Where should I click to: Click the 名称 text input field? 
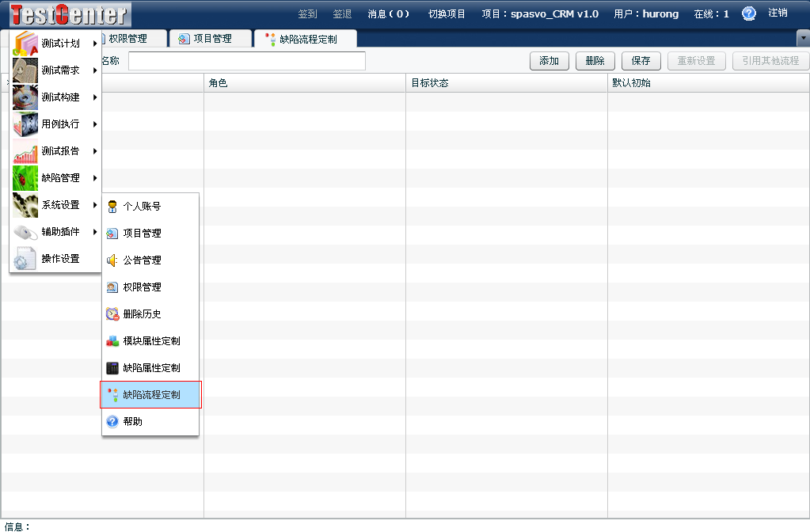pyautogui.click(x=246, y=61)
